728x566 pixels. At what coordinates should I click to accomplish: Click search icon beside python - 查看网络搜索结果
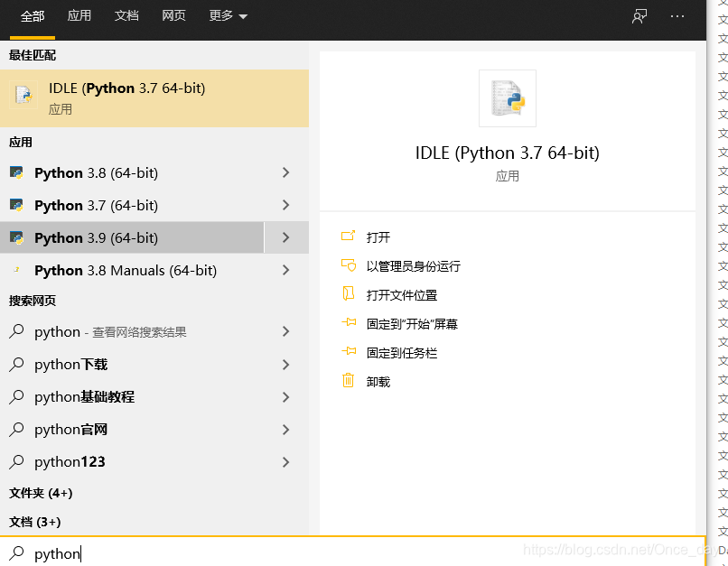coord(17,331)
